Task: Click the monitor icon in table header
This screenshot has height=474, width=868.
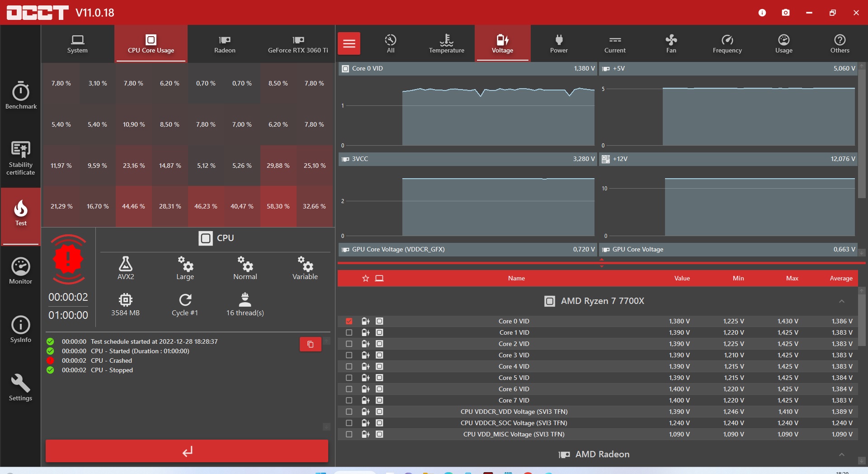Action: [379, 278]
